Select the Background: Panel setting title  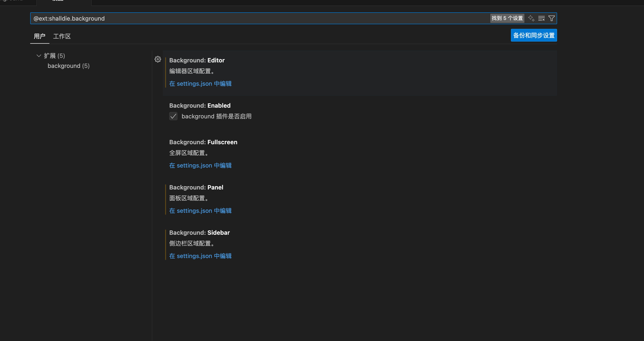pos(196,187)
